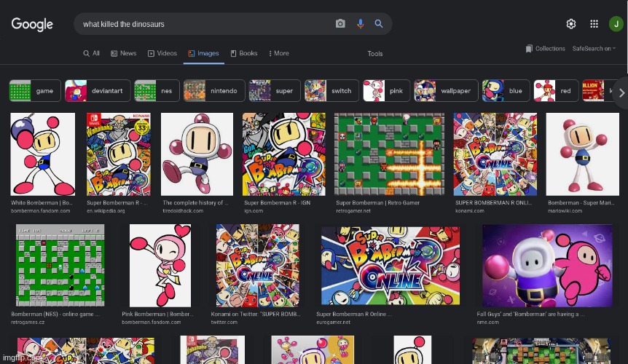Screen dimensions: 628x364
Task: Click the bomberman.fandom.com source under White Bomberman
Action: (41, 211)
